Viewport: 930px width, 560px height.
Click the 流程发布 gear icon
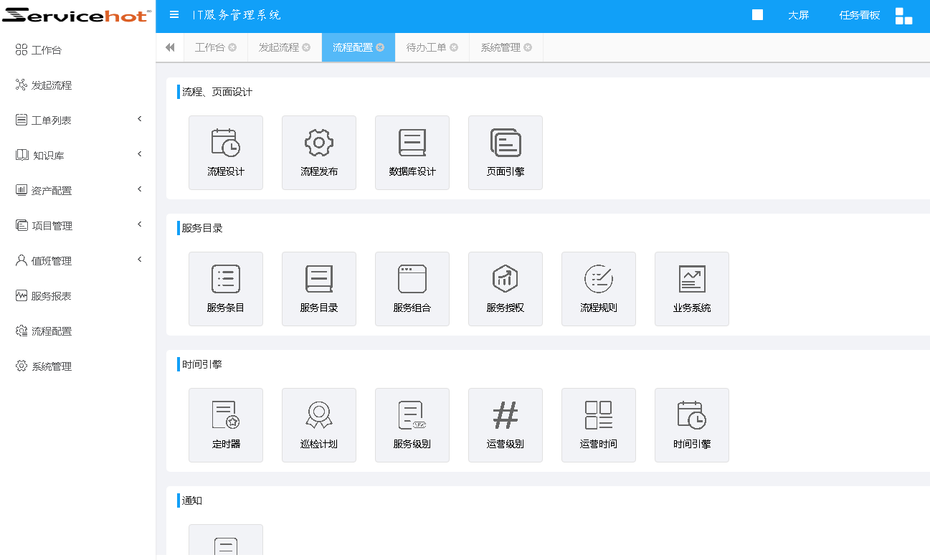[x=318, y=143]
